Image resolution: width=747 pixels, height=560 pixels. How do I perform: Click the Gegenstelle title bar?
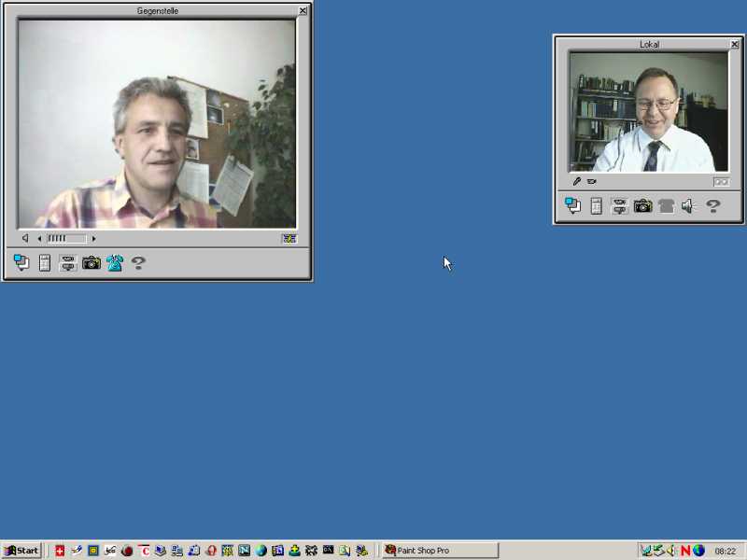pos(157,10)
